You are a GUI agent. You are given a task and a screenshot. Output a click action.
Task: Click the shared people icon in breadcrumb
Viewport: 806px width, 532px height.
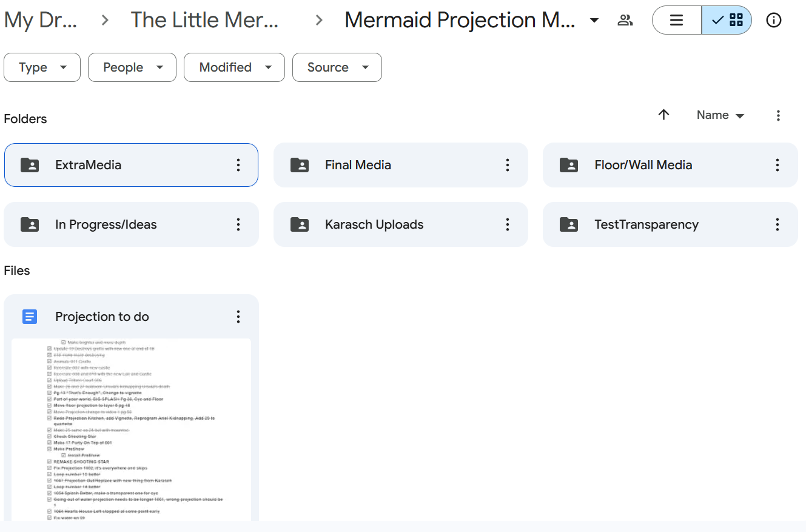pos(625,20)
